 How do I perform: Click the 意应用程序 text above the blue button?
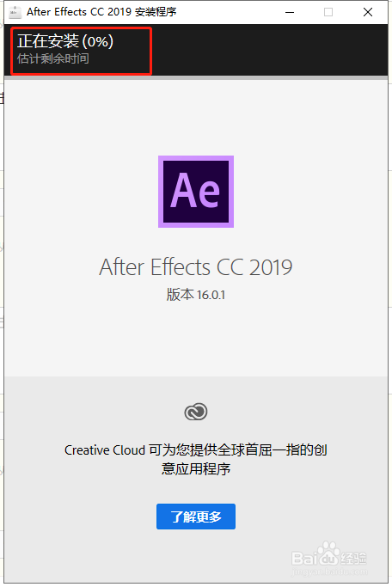click(196, 468)
